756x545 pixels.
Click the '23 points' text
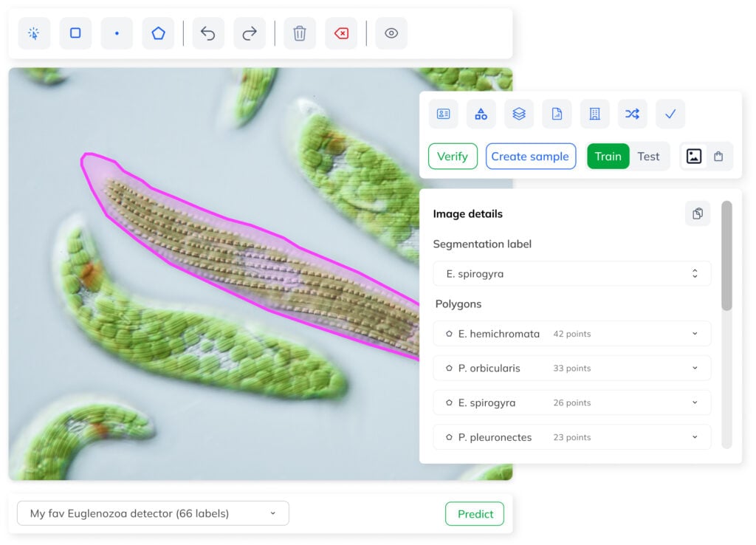pos(572,437)
